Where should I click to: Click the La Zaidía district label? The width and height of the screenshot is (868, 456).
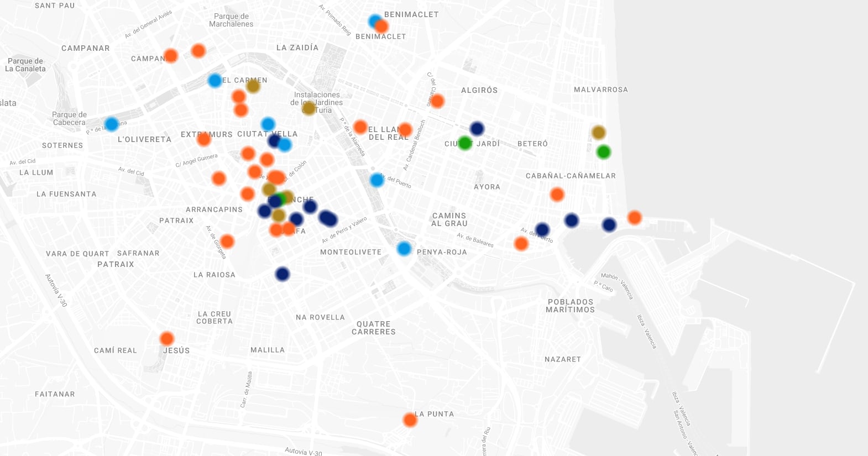coord(297,48)
